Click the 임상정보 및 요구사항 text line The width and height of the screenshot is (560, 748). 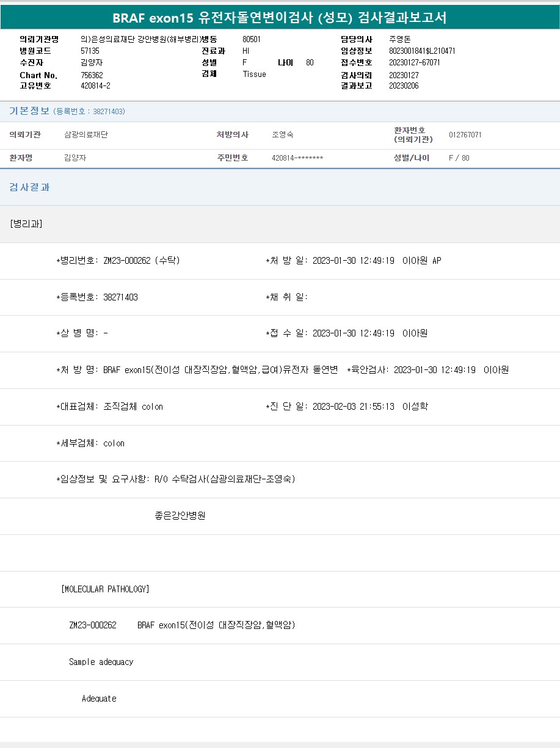[175, 479]
